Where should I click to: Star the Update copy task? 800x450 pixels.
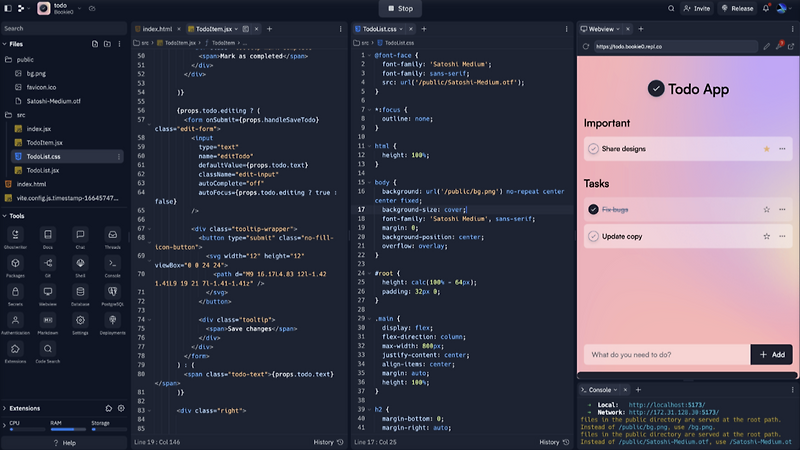[766, 236]
